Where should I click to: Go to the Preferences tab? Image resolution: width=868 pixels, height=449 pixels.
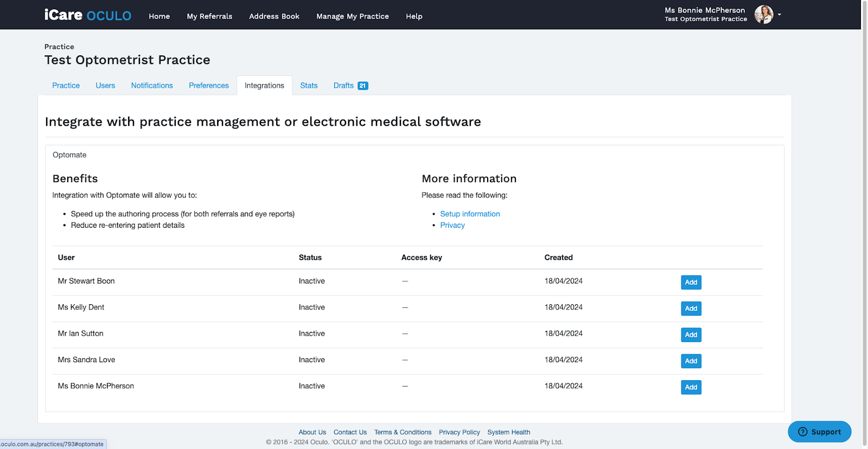coord(209,86)
